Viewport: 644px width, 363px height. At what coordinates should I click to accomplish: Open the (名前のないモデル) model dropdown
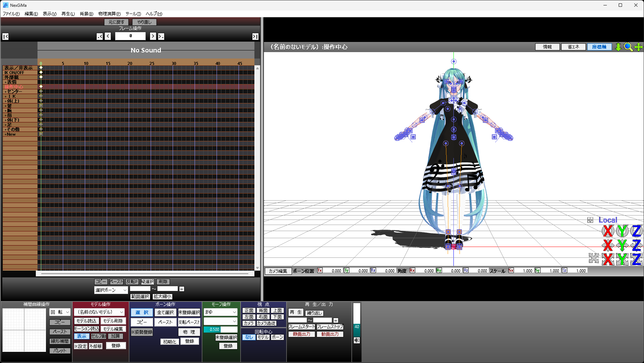pos(100,312)
